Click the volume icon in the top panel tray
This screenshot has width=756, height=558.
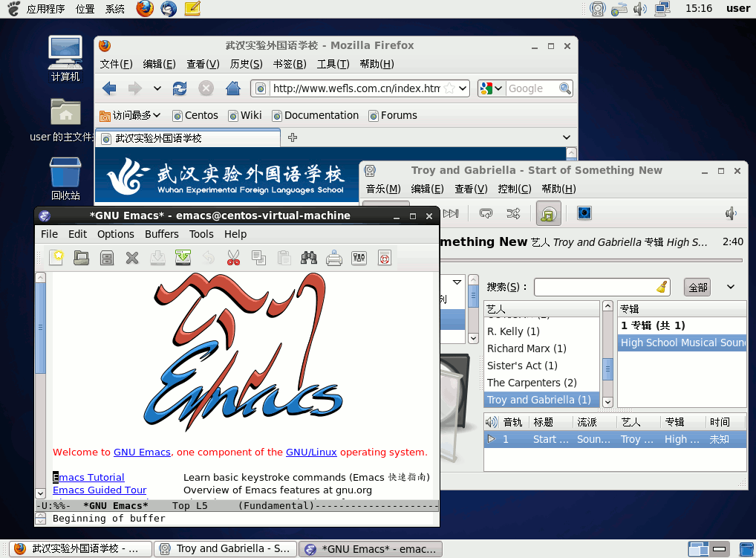[x=640, y=9]
